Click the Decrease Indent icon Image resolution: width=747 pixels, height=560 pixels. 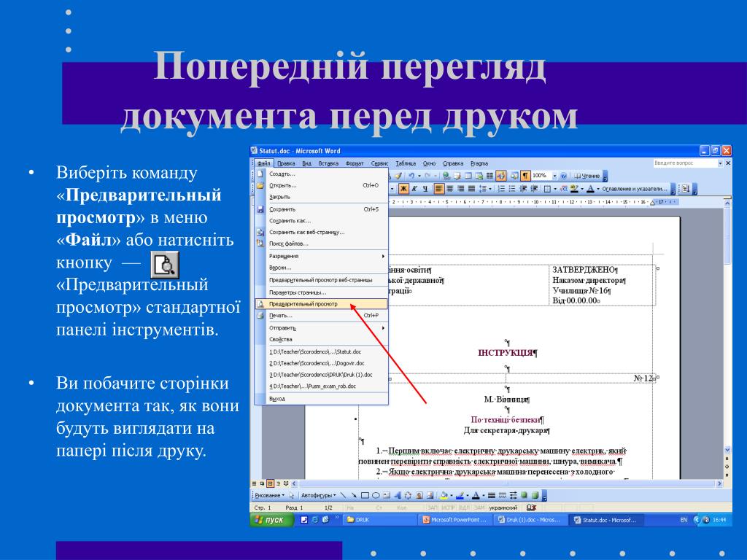tap(522, 189)
